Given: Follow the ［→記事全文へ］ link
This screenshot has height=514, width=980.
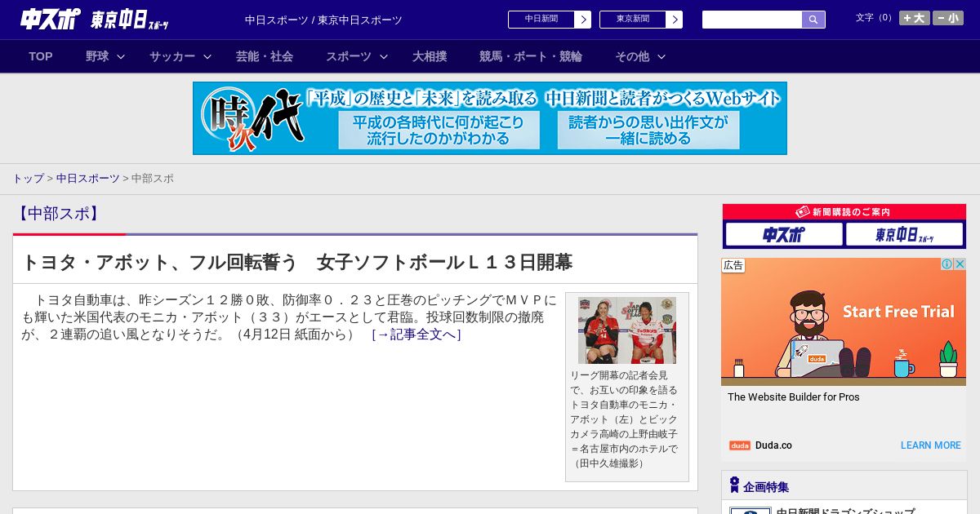Looking at the screenshot, I should tap(416, 335).
